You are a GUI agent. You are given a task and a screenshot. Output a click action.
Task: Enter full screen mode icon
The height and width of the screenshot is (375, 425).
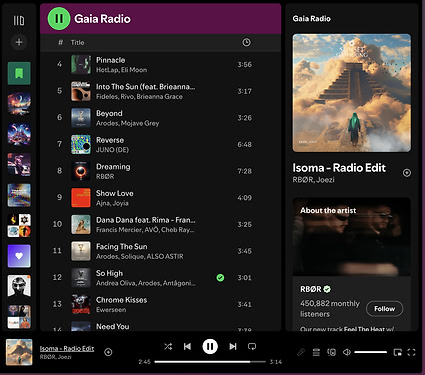point(412,352)
